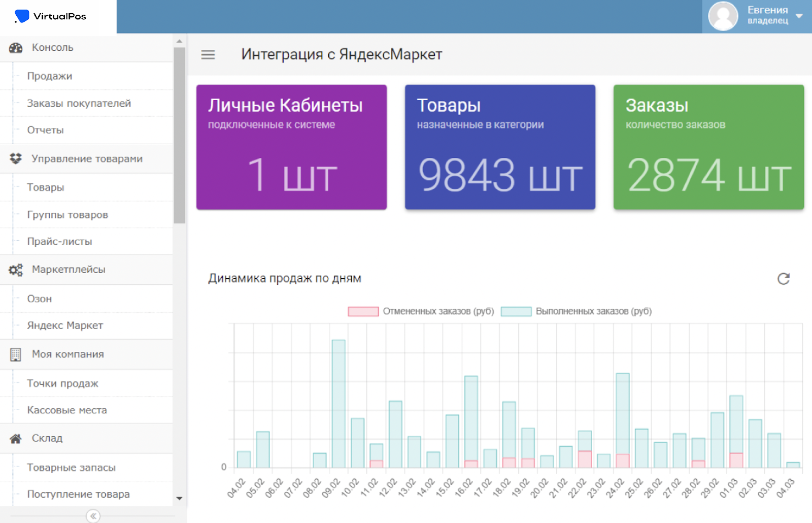This screenshot has width=812, height=523.
Task: Open the hamburger menu icon
Action: [x=208, y=54]
